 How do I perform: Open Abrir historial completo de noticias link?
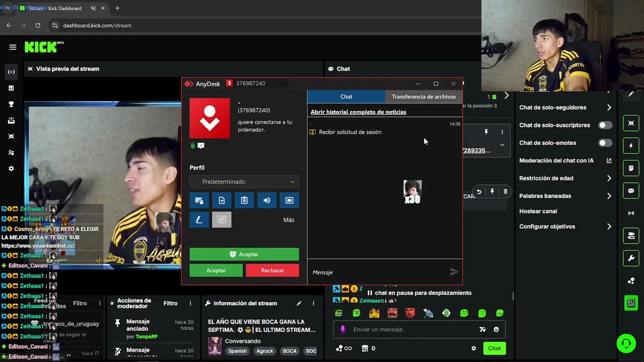[x=358, y=112]
